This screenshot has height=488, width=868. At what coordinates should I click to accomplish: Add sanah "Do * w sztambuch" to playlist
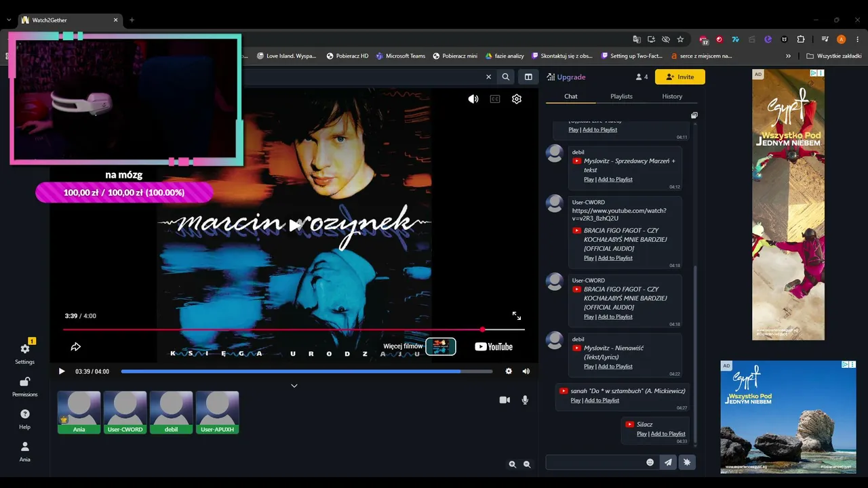click(602, 401)
